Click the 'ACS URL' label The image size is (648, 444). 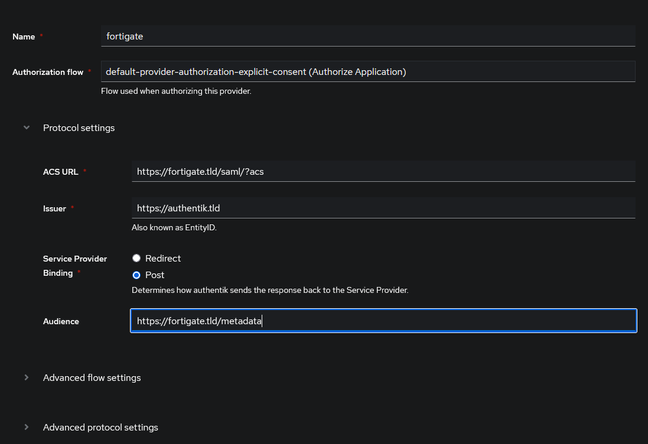click(x=54, y=172)
